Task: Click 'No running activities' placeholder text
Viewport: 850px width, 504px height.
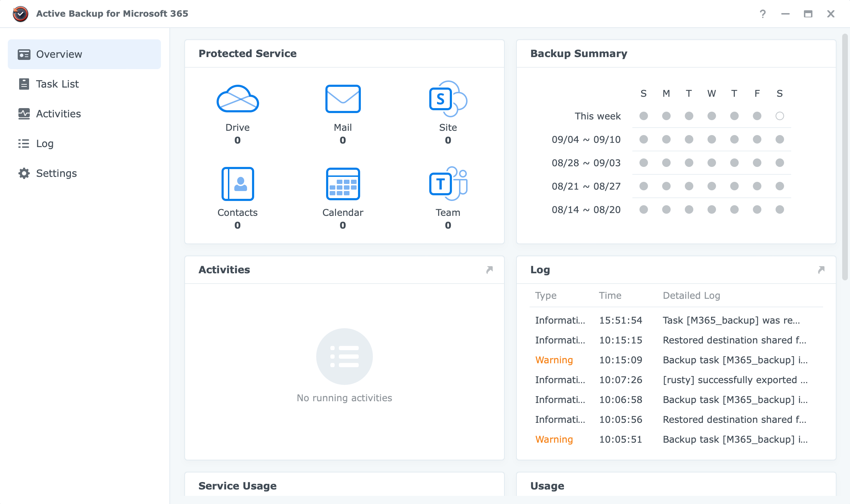Action: point(345,398)
